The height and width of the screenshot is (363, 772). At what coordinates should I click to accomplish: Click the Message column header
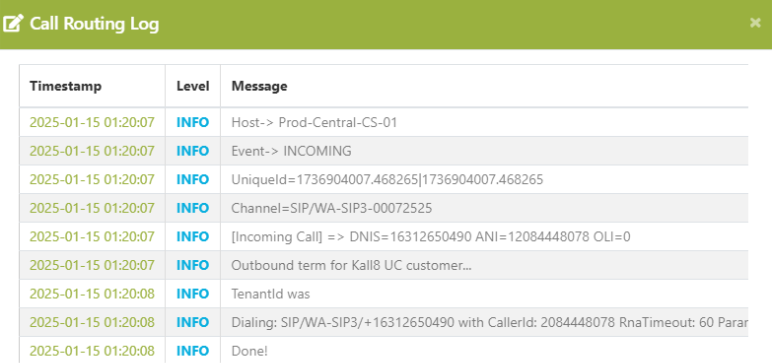tap(259, 86)
